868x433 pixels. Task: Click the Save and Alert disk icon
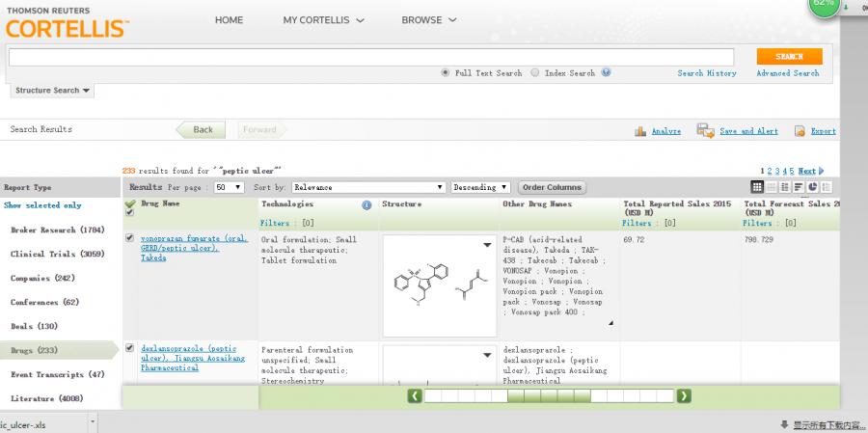pos(705,131)
